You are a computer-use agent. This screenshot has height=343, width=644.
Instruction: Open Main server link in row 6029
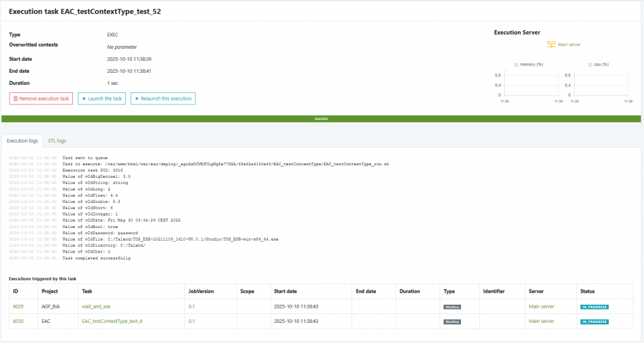coord(541,307)
